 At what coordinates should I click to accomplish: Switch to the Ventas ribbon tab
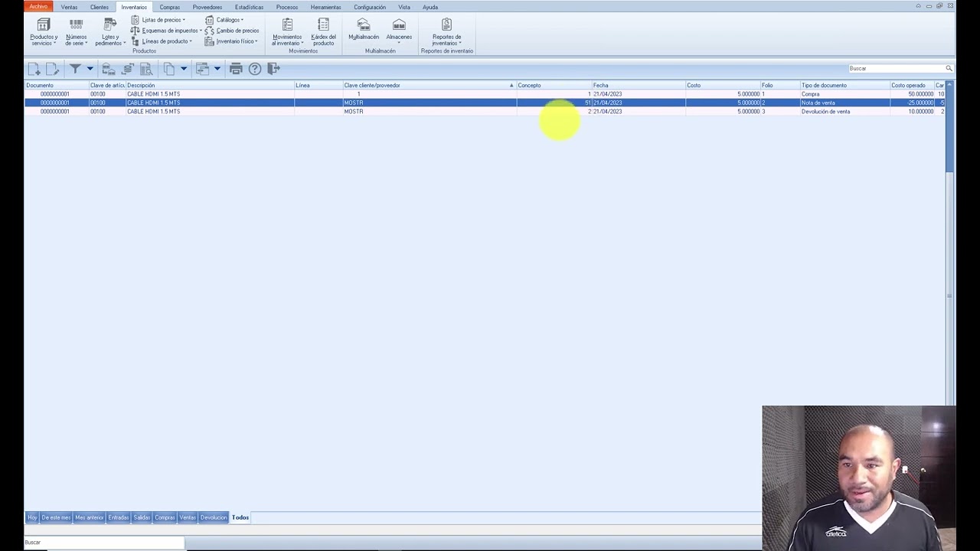(69, 7)
